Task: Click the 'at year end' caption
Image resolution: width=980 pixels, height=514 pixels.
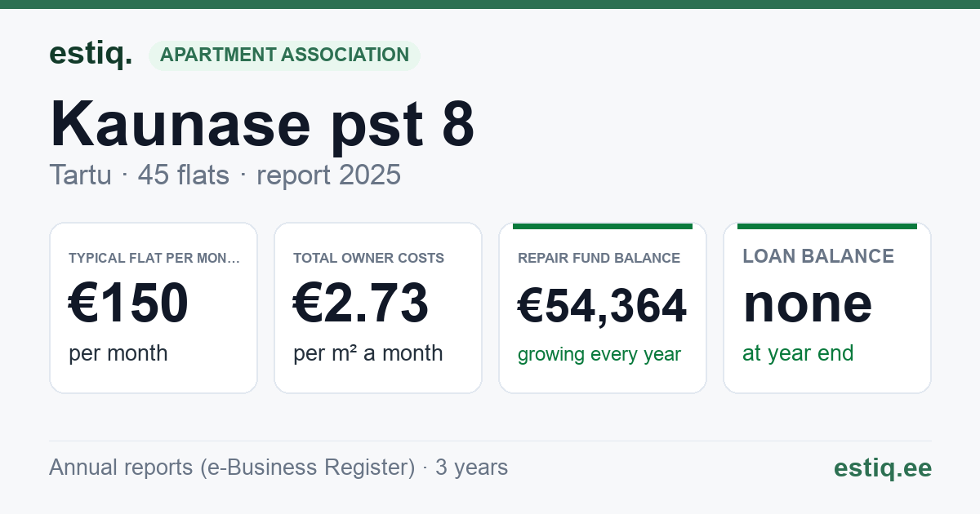Action: click(797, 353)
